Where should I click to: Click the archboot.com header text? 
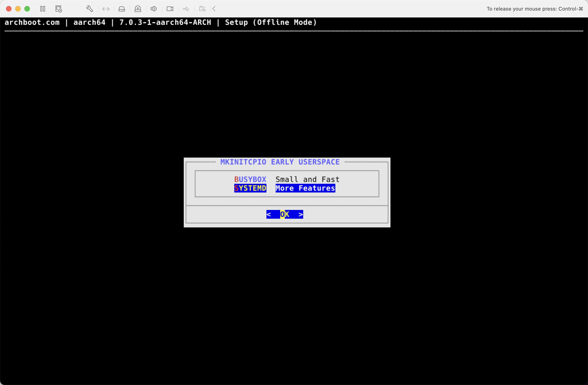click(32, 22)
